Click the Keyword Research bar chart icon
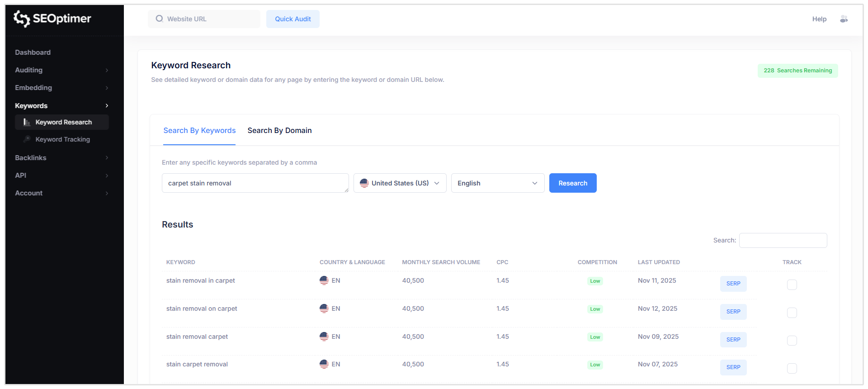The image size is (868, 389). pyautogui.click(x=27, y=122)
